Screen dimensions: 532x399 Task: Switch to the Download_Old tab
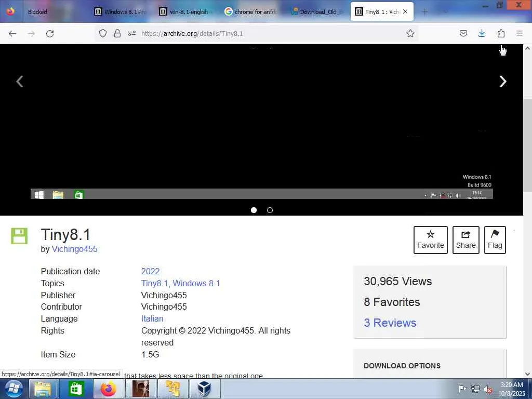point(317,12)
